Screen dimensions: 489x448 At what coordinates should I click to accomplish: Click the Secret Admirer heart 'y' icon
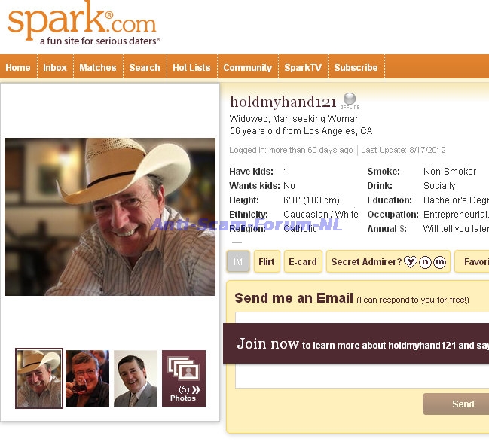[x=410, y=262]
